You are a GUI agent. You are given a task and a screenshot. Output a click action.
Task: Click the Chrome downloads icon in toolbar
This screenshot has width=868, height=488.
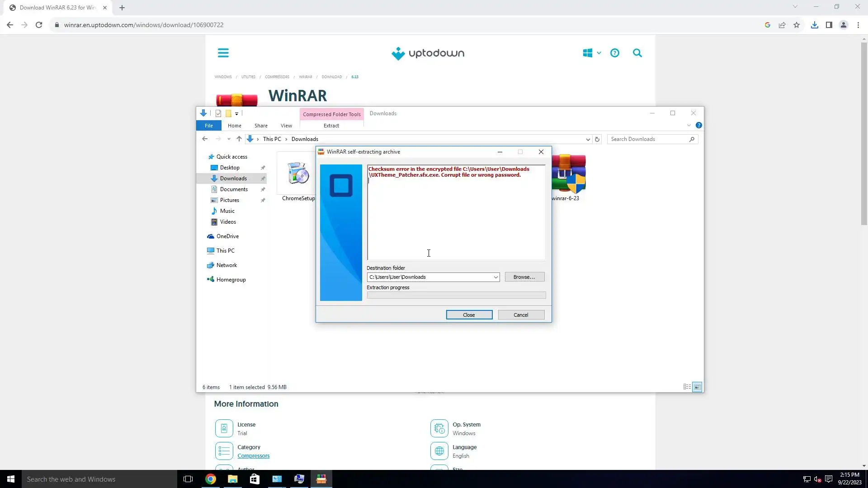coord(814,25)
